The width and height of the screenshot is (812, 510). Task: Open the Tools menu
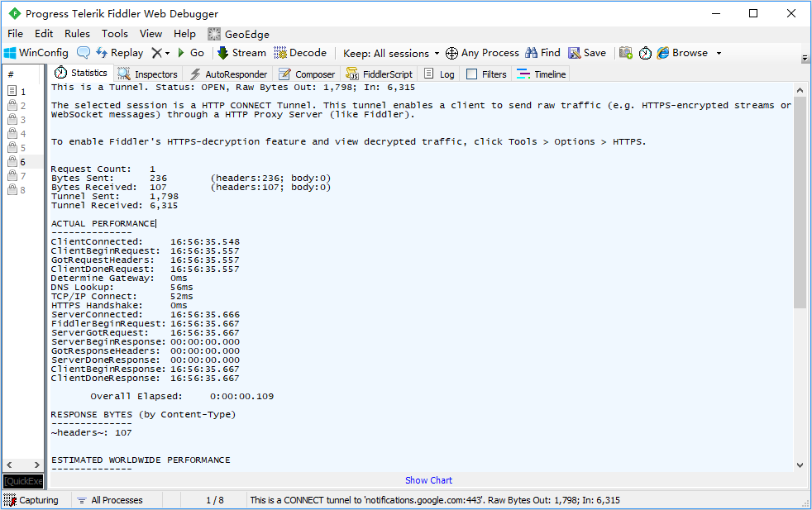click(115, 34)
